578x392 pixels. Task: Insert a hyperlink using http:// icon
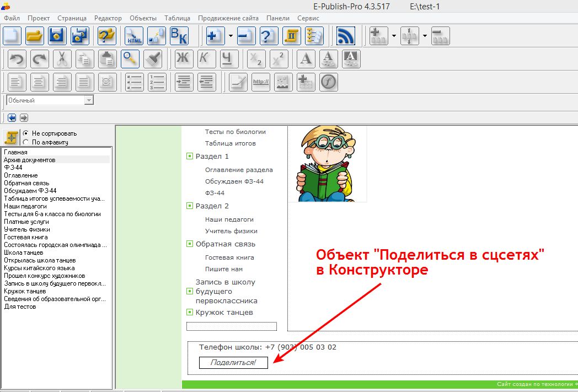(x=260, y=82)
